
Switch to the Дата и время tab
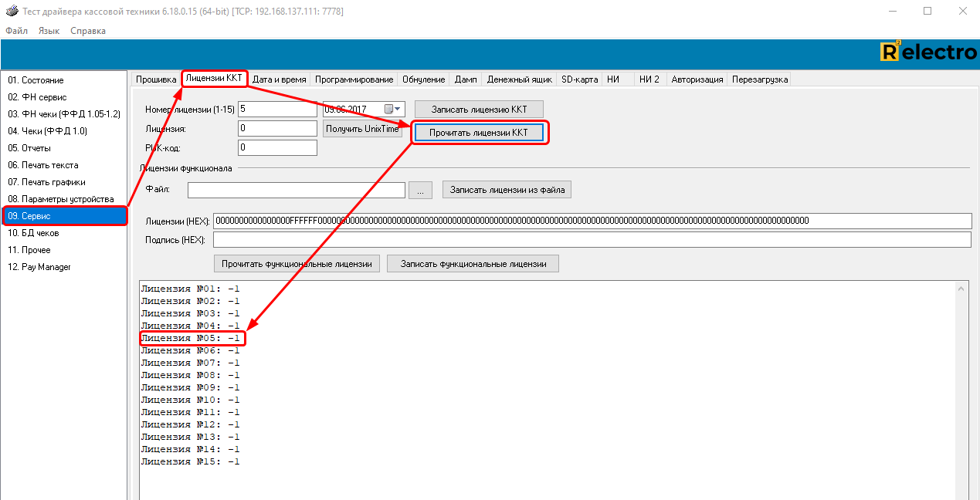(279, 79)
